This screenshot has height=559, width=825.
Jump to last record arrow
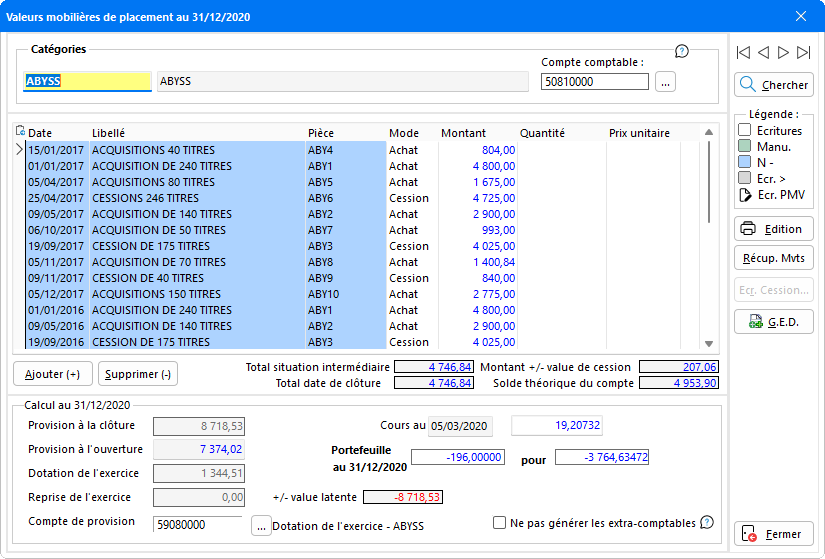(x=804, y=52)
